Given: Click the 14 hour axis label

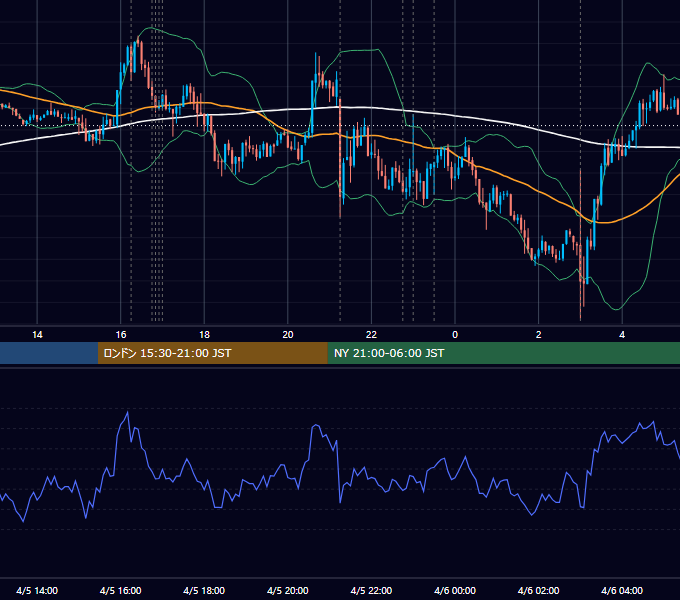Looking at the screenshot, I should pos(37,335).
